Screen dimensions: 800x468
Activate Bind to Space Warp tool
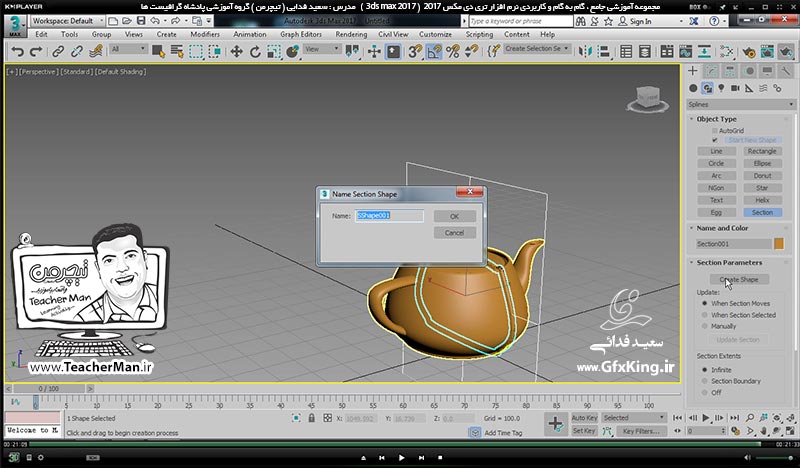(96, 52)
